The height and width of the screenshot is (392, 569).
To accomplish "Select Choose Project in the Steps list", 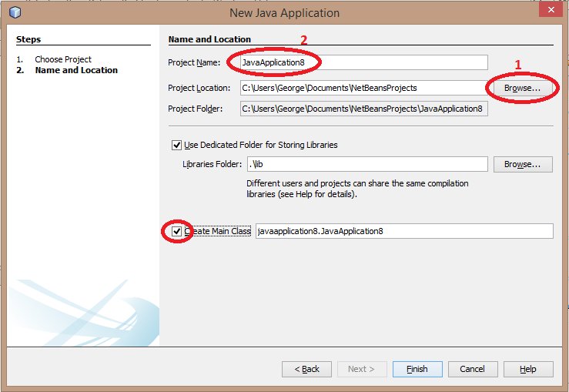I will [x=62, y=59].
